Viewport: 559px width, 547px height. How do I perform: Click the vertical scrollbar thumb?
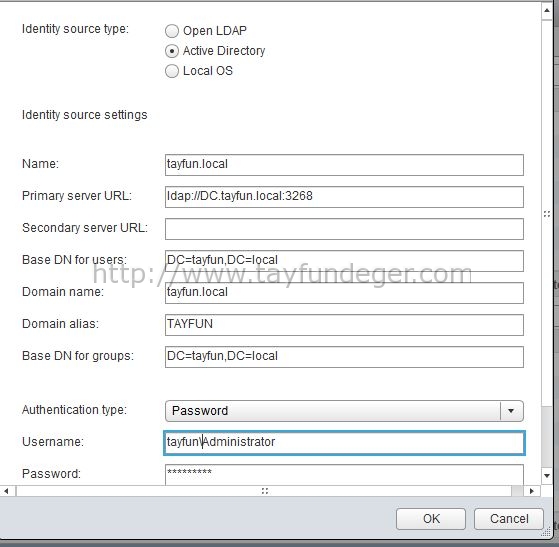click(x=547, y=214)
